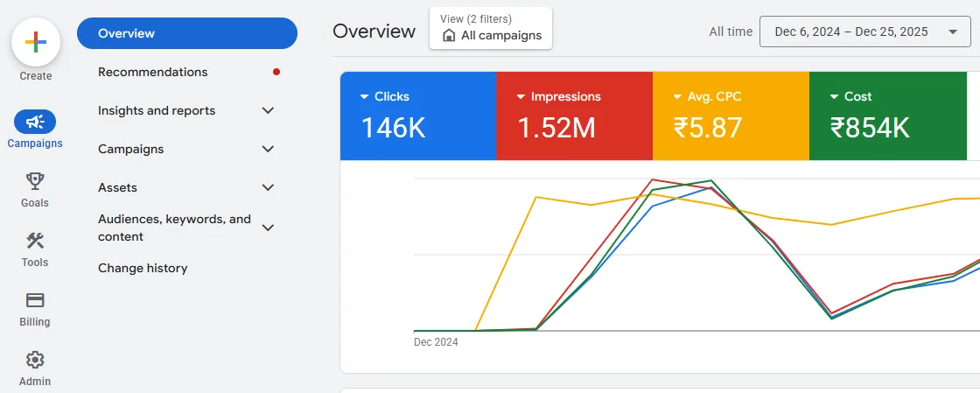Expand Insights and reports section

269,110
